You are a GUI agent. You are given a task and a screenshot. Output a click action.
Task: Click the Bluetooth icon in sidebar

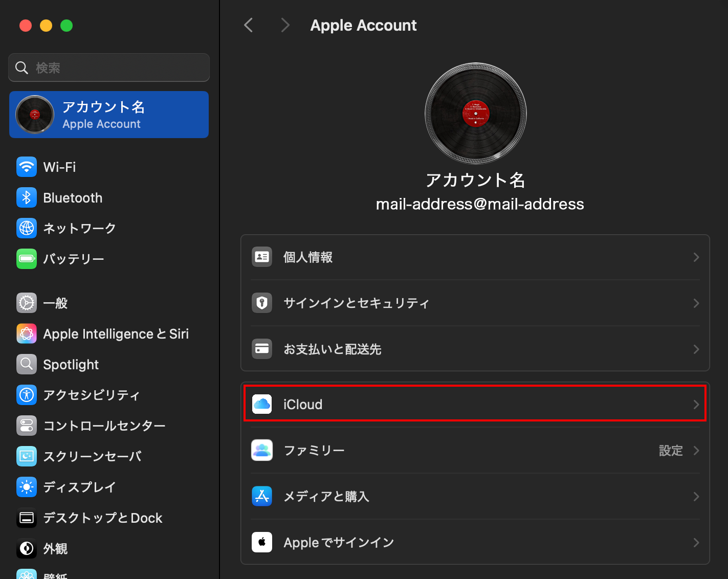(x=27, y=197)
